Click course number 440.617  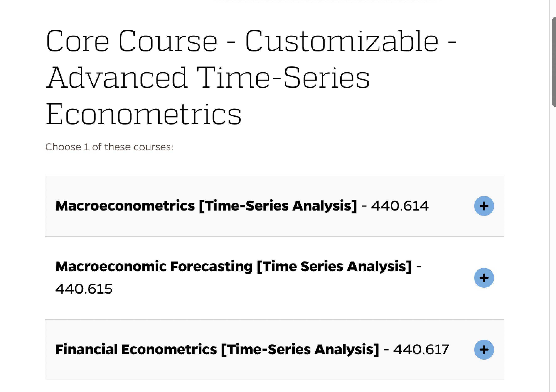421,350
